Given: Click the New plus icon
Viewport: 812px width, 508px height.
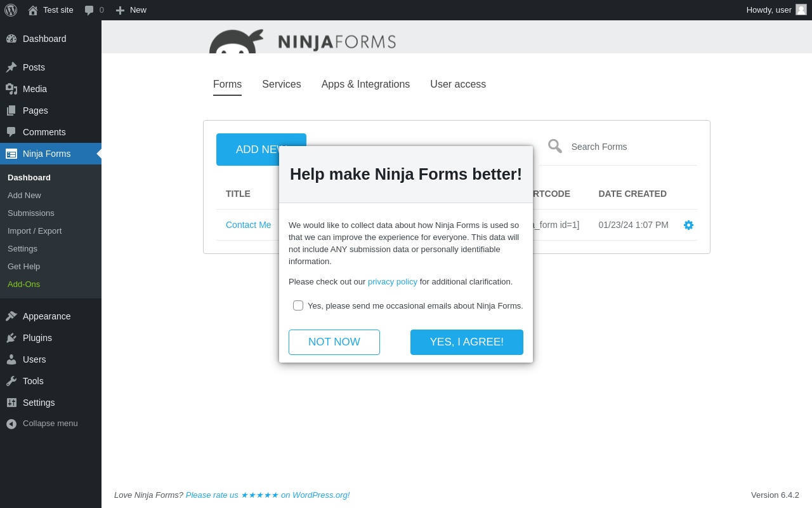Looking at the screenshot, I should pyautogui.click(x=120, y=10).
